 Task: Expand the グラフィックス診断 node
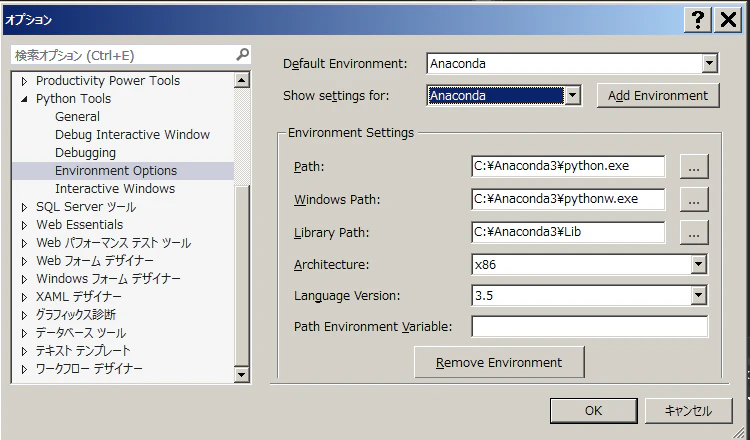click(24, 316)
